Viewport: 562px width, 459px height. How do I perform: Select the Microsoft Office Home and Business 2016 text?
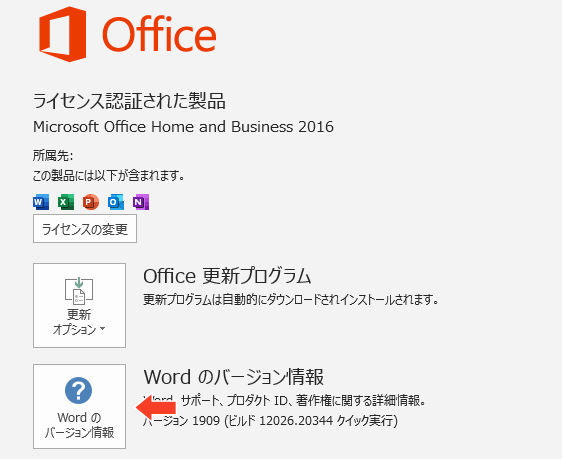click(x=183, y=127)
